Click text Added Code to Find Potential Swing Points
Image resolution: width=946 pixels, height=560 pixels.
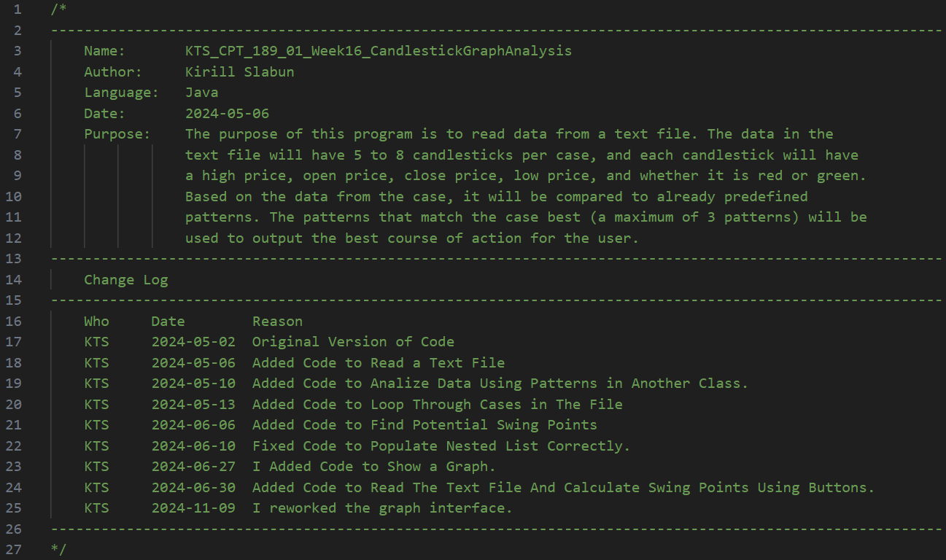pos(424,425)
